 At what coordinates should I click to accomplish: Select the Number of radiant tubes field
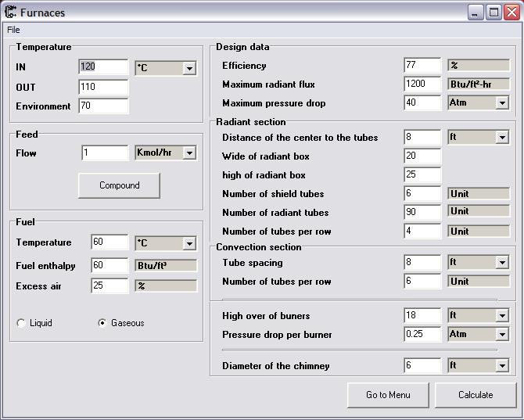click(x=422, y=212)
